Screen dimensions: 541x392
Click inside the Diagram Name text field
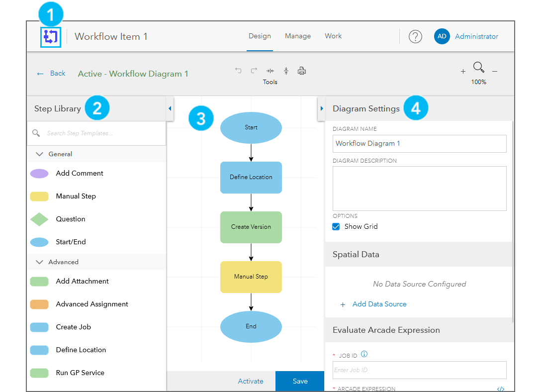click(x=419, y=144)
